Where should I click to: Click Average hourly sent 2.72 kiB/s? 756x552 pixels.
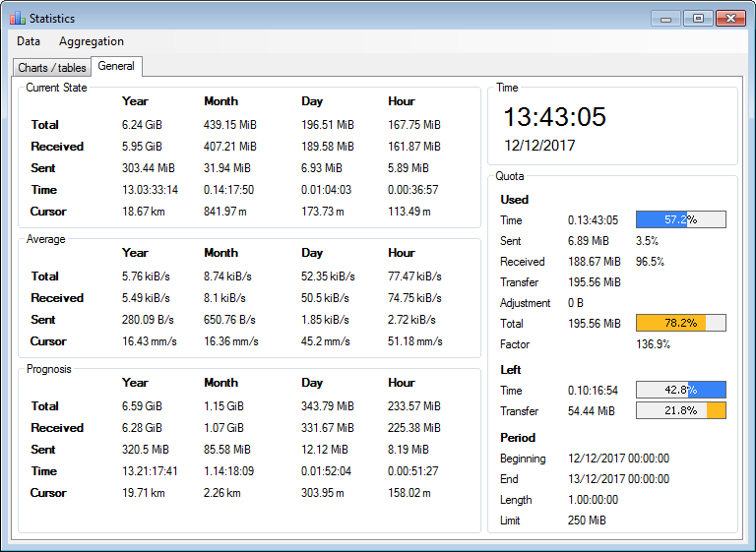pos(411,320)
